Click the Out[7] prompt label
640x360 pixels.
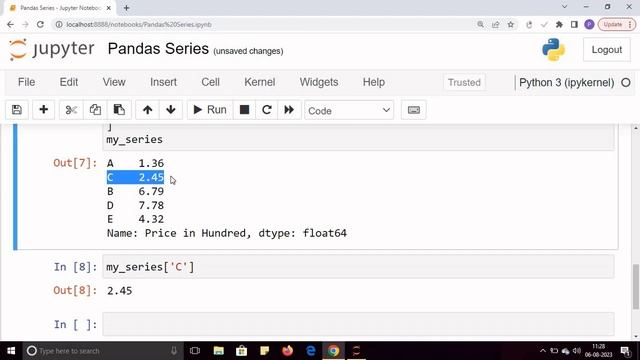click(75, 163)
